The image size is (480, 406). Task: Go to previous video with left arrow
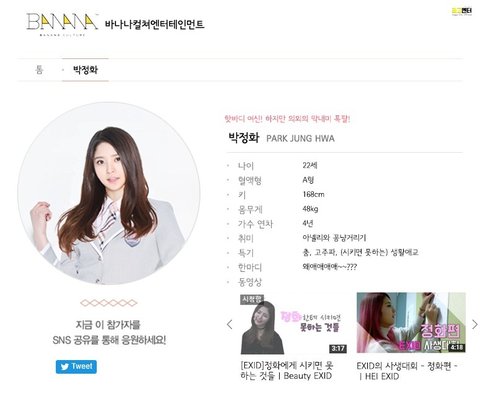tap(229, 324)
